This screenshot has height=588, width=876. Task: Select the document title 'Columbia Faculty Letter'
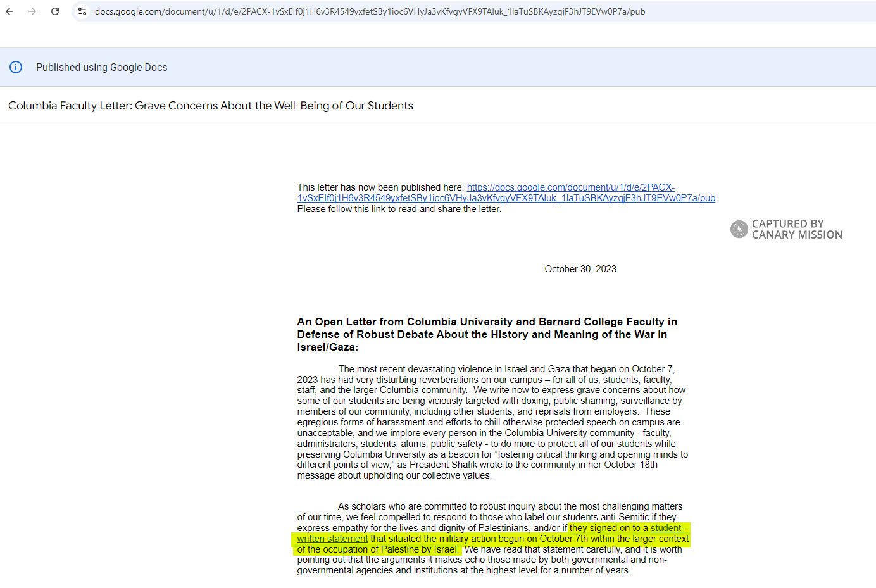coord(210,106)
